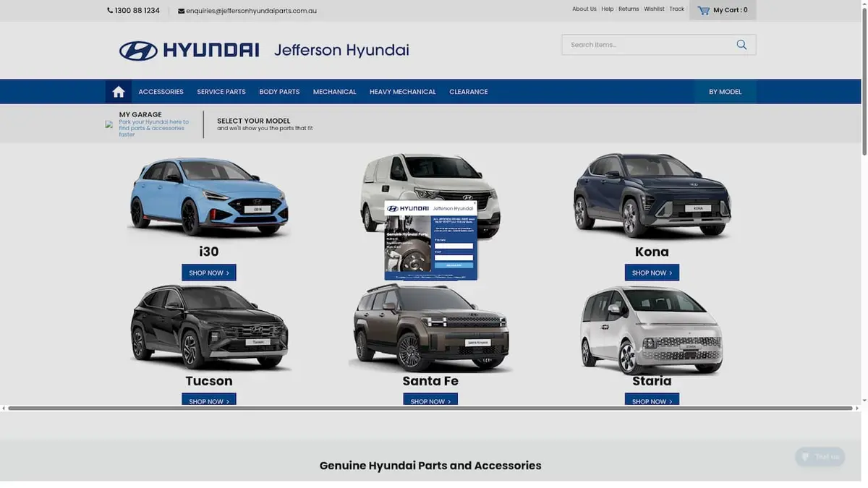
Task: Select the brown Santa Fe car image
Action: tap(430, 328)
